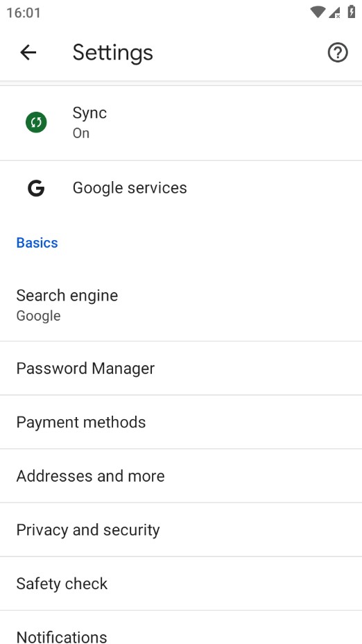This screenshot has width=362, height=644.
Task: Tap the Sync 'On' status text
Action: 81,133
